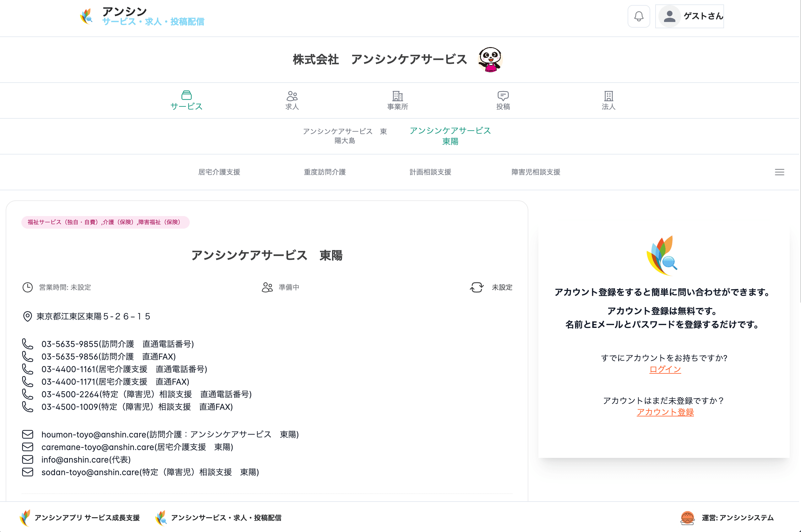Click the guest user avatar icon
The height and width of the screenshot is (532, 801).
click(x=669, y=16)
